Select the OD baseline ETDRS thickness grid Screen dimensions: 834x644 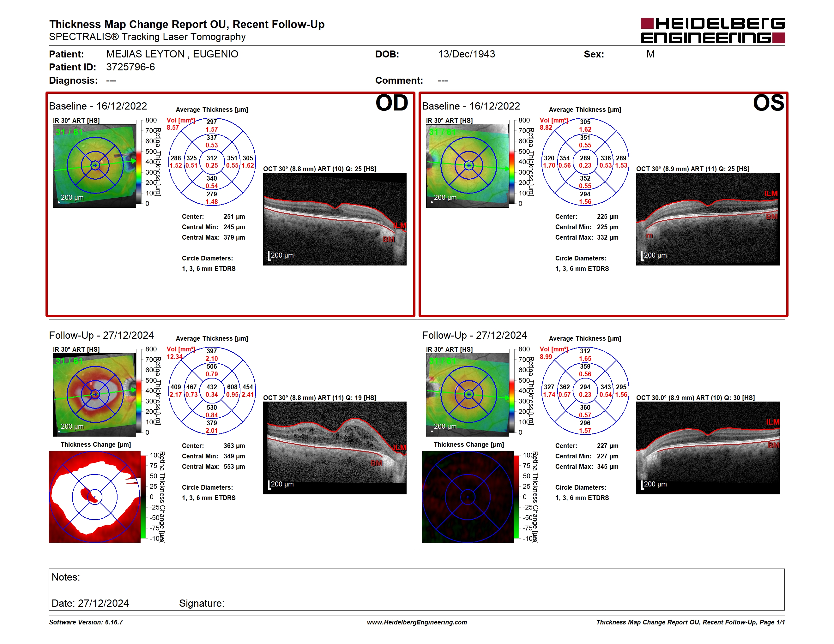tap(212, 162)
